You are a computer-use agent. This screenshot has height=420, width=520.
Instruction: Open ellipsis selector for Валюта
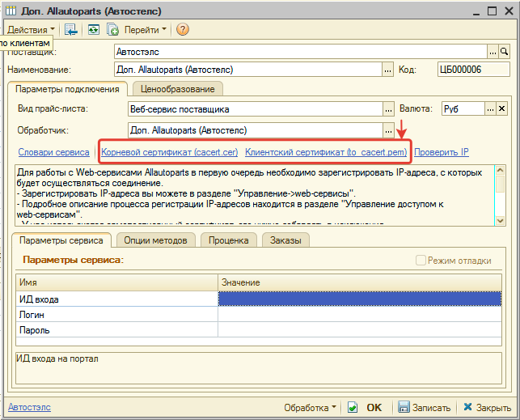(491, 108)
